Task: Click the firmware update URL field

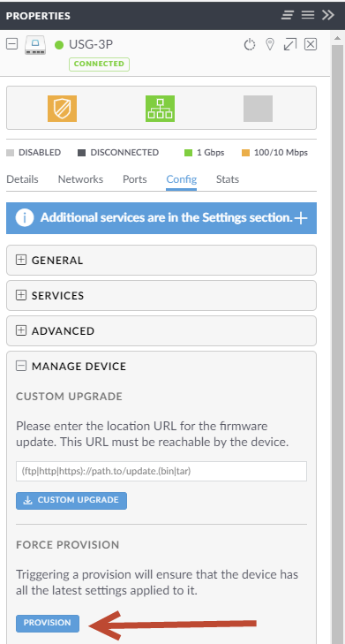Action: [x=161, y=471]
